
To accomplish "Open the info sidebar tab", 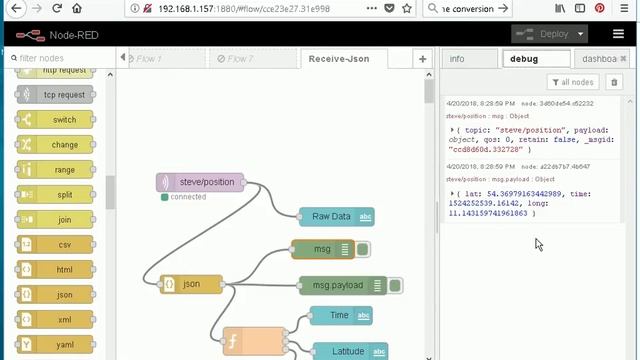I will point(470,59).
